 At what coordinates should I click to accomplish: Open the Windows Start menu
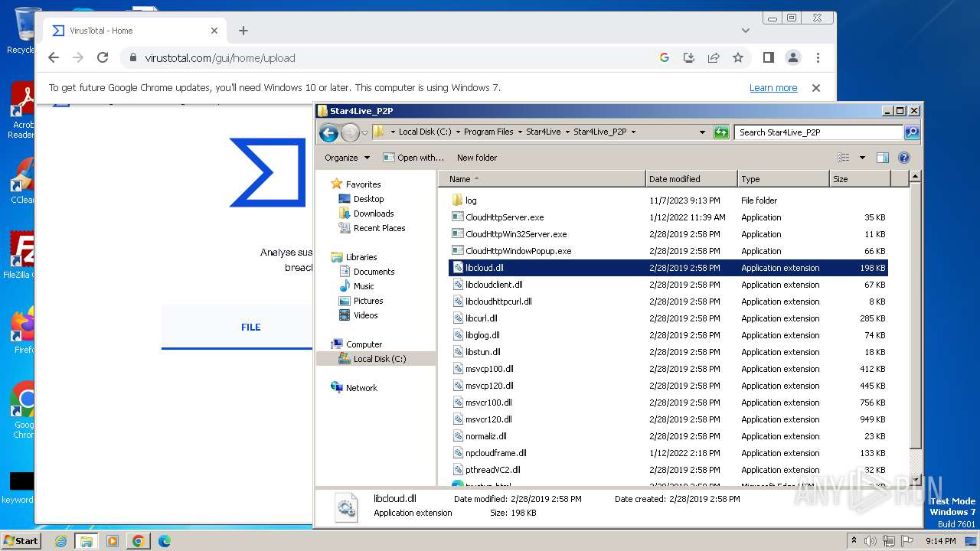21,540
